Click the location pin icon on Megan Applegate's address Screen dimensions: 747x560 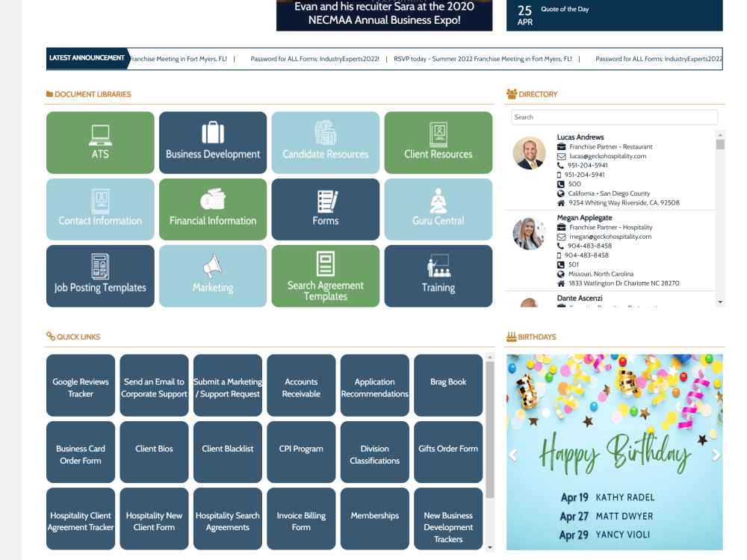[560, 283]
